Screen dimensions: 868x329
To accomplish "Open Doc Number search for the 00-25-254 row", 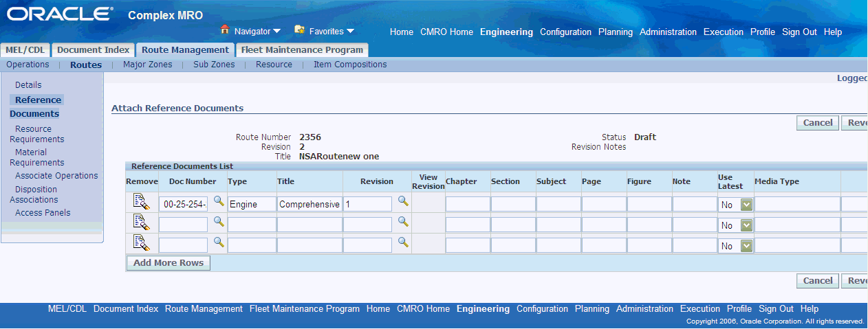I will pos(219,201).
